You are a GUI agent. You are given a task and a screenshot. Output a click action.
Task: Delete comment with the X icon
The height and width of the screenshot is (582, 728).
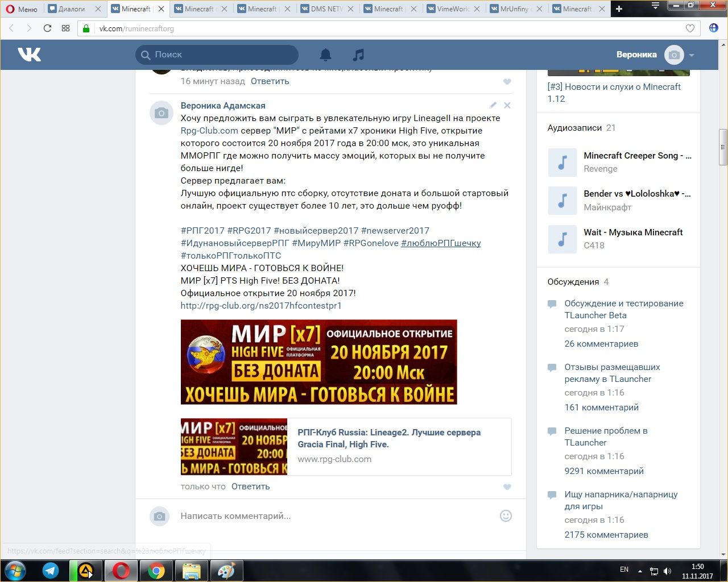(507, 105)
